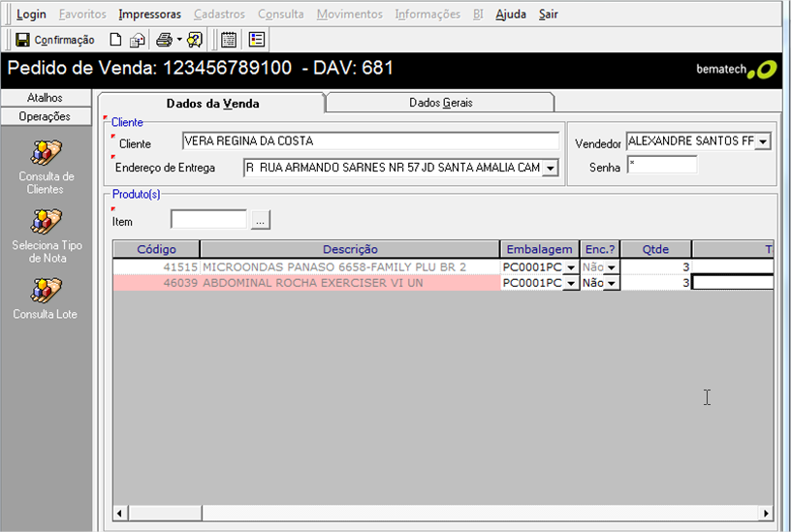Expand the Vendedor dropdown
Screen dimensions: 791x532
pyautogui.click(x=763, y=141)
